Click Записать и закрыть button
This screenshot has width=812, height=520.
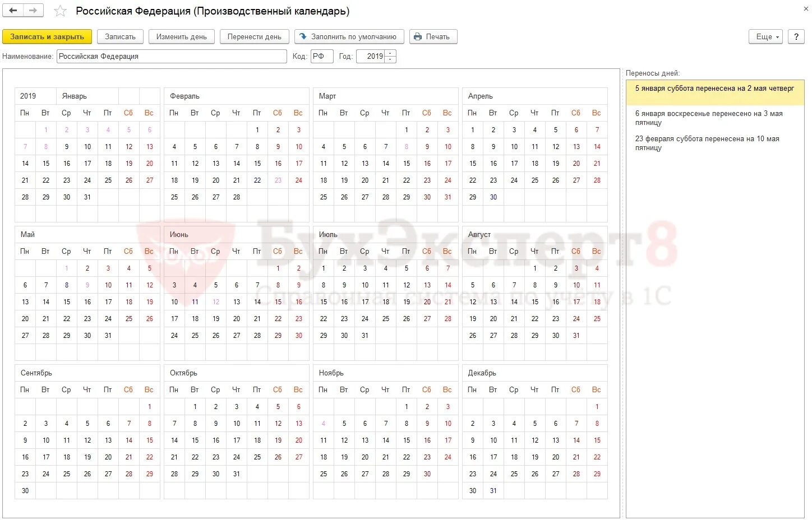click(x=47, y=36)
